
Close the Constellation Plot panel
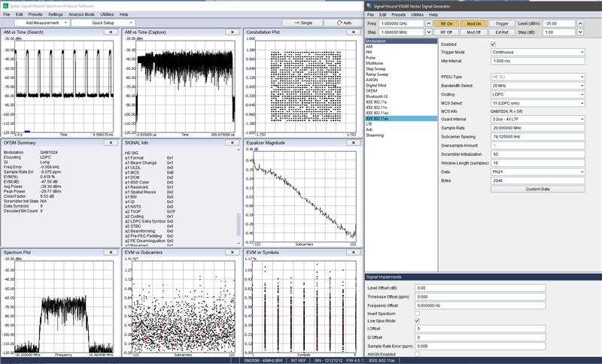(354, 32)
